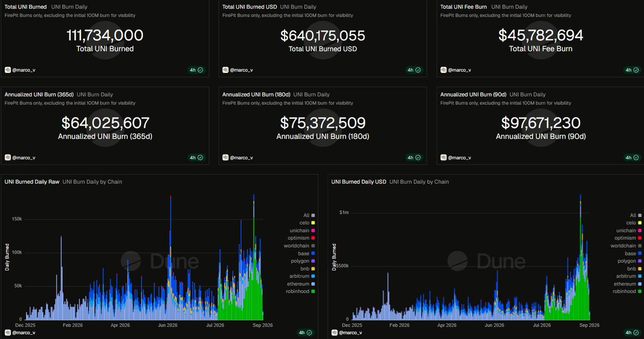Click the blue base swatch in UNI Burned Daily USD legend
644x339 pixels.
tap(640, 253)
